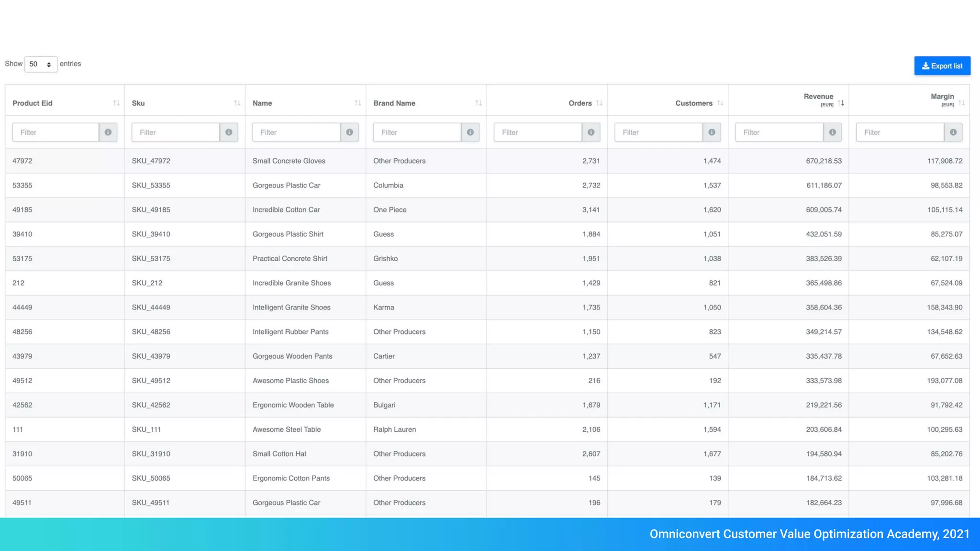Click the SKU_49185 cell

[x=151, y=209]
